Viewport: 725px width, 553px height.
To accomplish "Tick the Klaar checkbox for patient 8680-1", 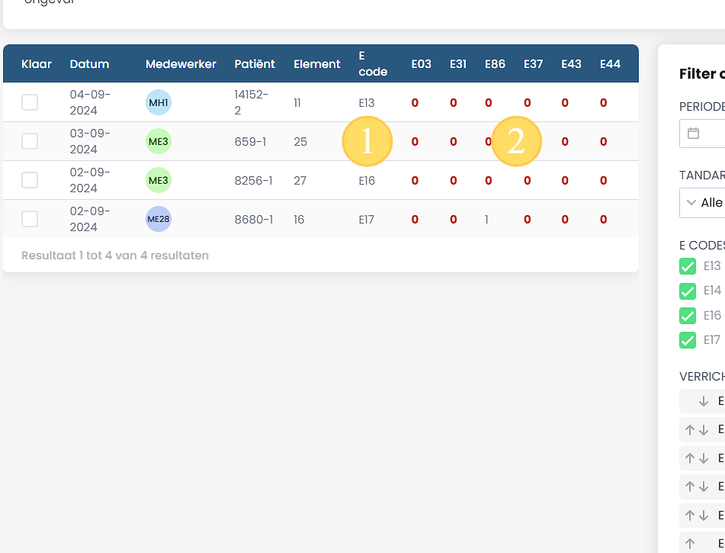I will (30, 219).
